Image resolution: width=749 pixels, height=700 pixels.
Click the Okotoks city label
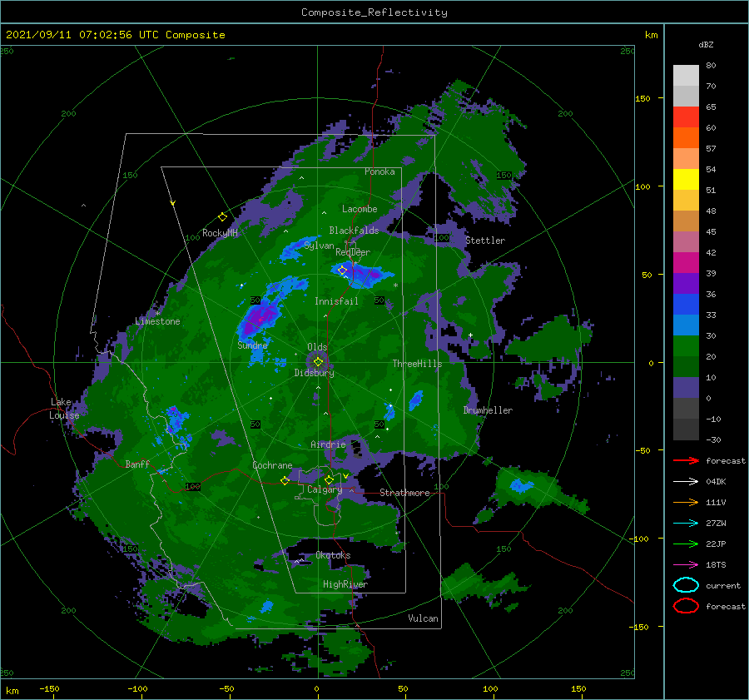tap(333, 555)
